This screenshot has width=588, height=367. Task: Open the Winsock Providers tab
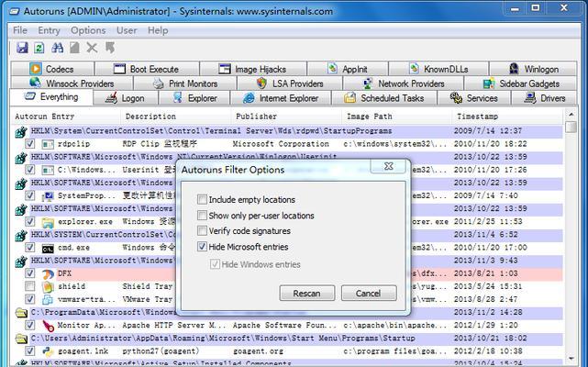click(72, 83)
